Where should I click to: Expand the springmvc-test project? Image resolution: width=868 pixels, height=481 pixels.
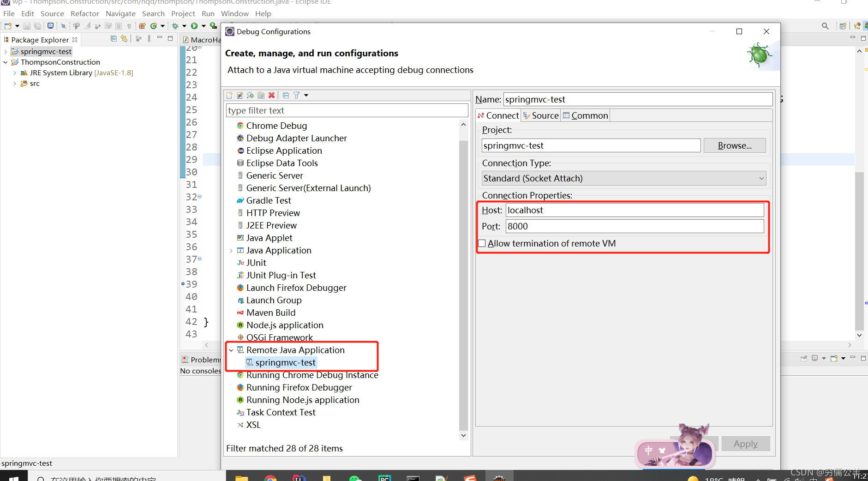6,52
